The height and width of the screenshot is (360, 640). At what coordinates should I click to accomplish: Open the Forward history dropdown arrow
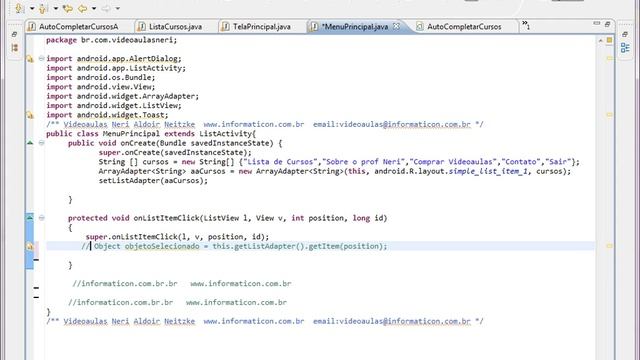118,9
